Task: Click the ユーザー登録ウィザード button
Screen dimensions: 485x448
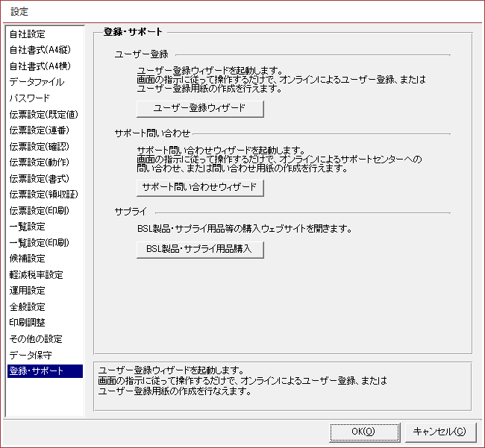Action: (x=200, y=108)
